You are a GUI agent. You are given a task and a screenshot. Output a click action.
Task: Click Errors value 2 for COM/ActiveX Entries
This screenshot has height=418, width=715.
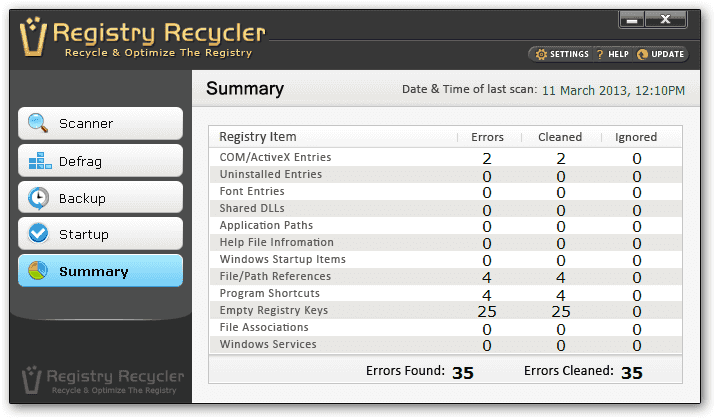(x=487, y=159)
